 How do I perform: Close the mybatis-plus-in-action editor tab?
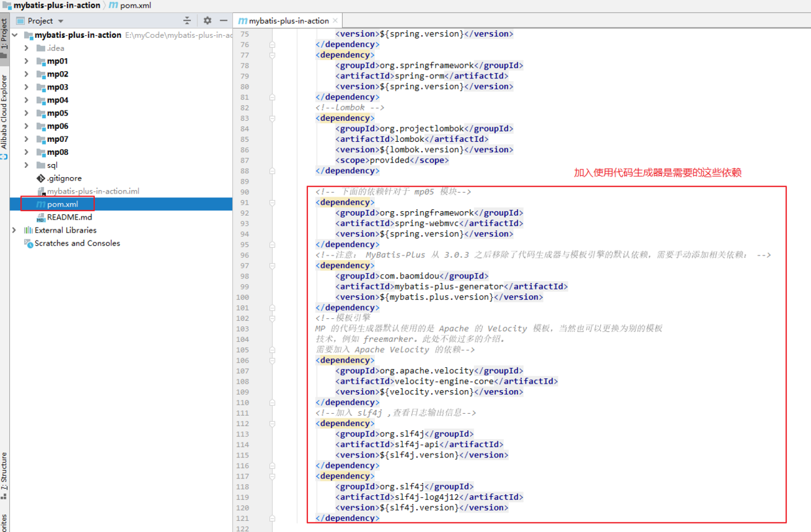point(336,21)
